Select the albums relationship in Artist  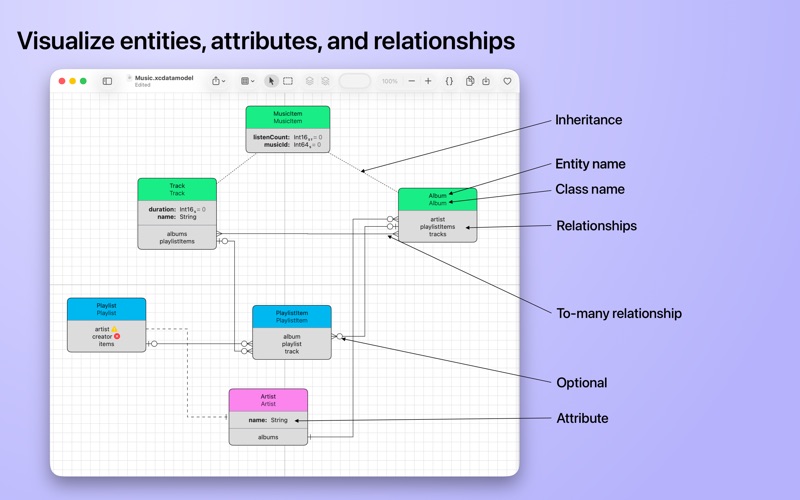268,437
